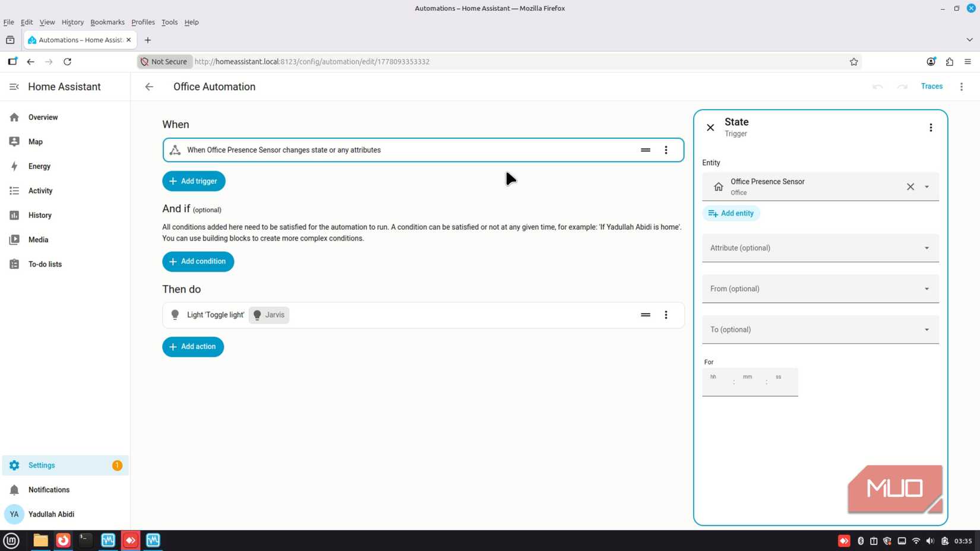Click Add condition button
980x551 pixels.
point(198,261)
